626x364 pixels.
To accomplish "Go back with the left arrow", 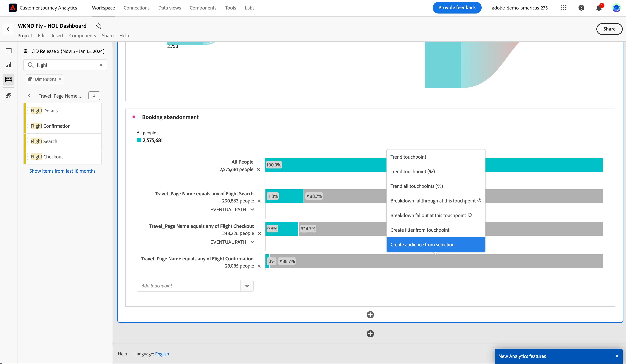I will (x=8, y=29).
